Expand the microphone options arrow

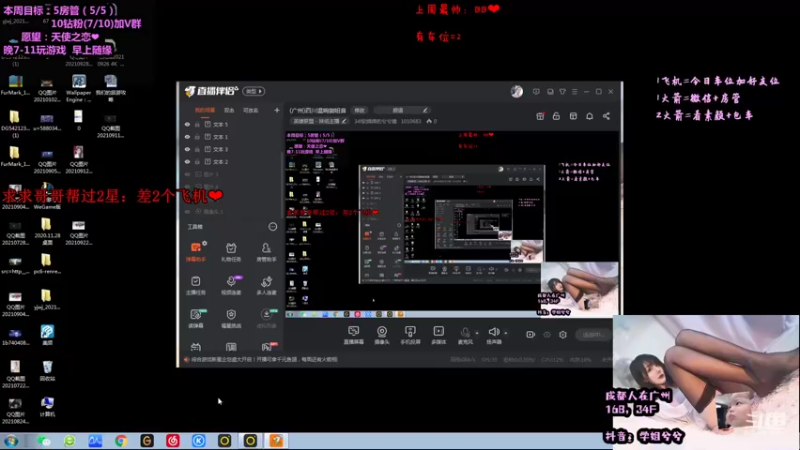[x=477, y=333]
